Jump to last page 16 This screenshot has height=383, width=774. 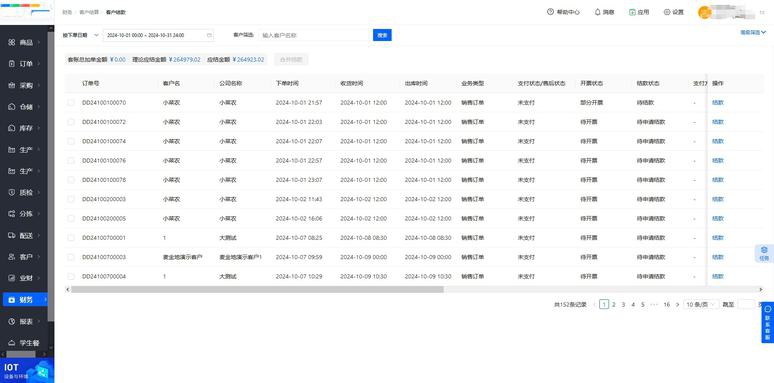click(x=666, y=305)
